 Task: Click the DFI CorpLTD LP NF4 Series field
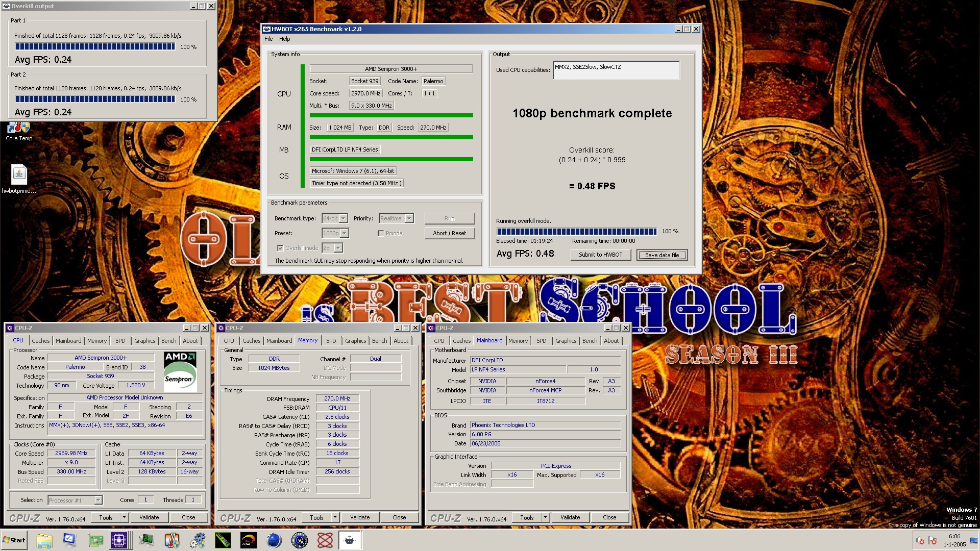pos(345,149)
